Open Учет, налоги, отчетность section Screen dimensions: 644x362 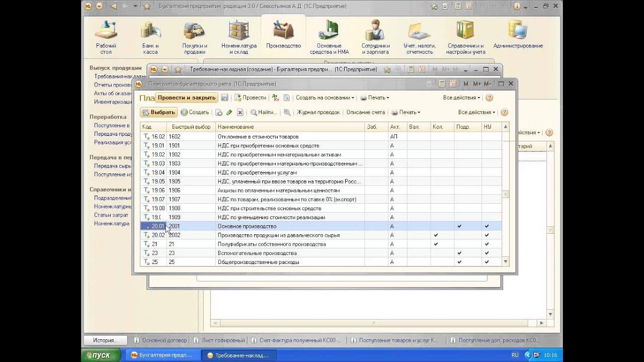(420, 37)
